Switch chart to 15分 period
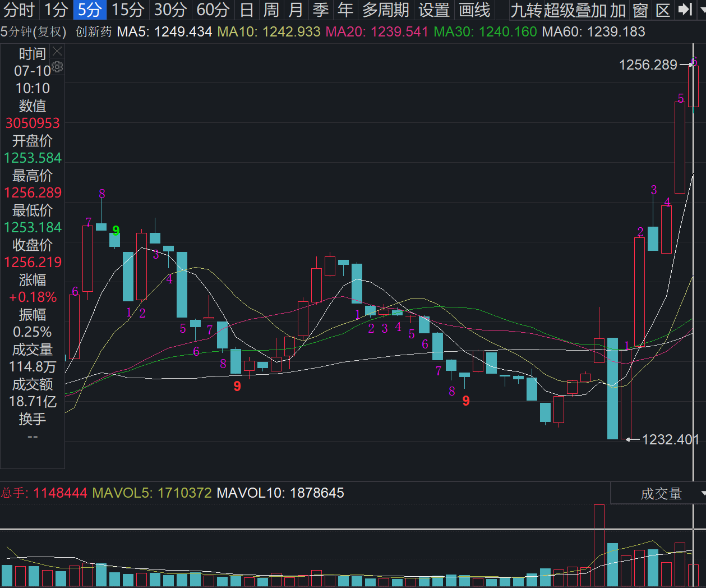Image resolution: width=706 pixels, height=588 pixels. tap(128, 10)
